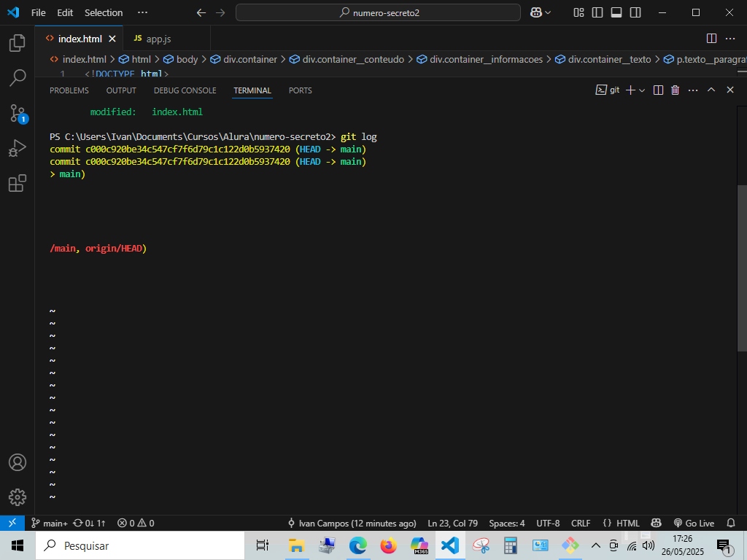The height and width of the screenshot is (560, 747).
Task: Toggle the primary side bar
Action: point(597,13)
